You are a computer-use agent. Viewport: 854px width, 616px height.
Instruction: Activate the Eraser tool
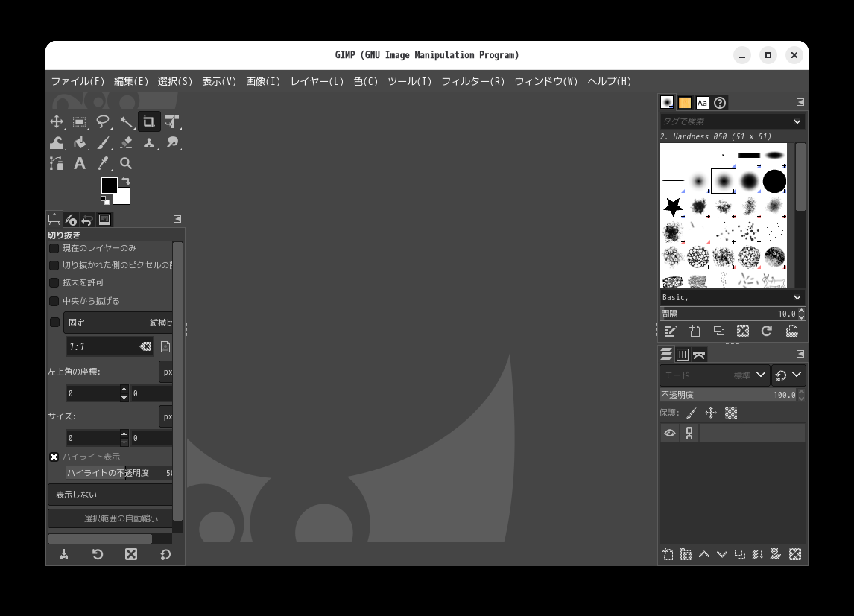click(x=126, y=142)
